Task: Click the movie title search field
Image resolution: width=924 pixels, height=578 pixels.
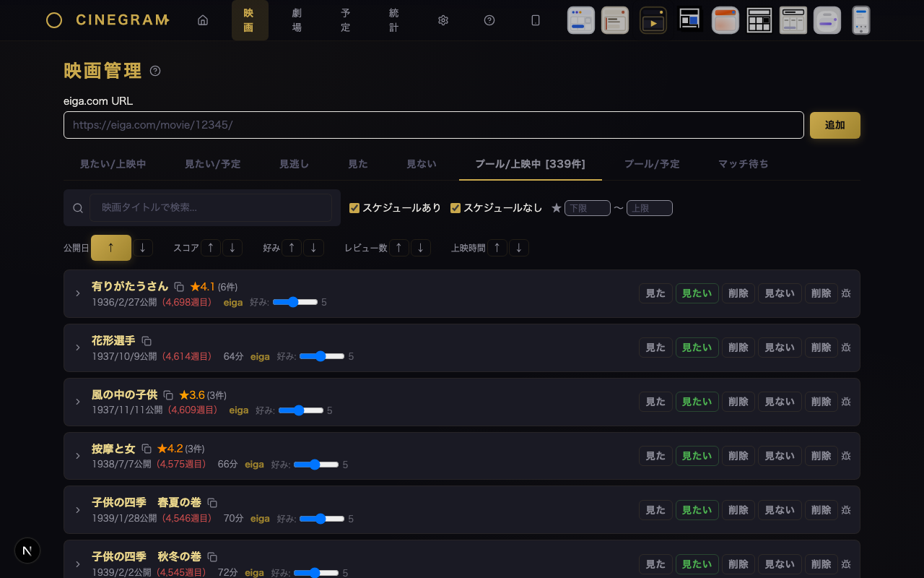Action: (211, 207)
